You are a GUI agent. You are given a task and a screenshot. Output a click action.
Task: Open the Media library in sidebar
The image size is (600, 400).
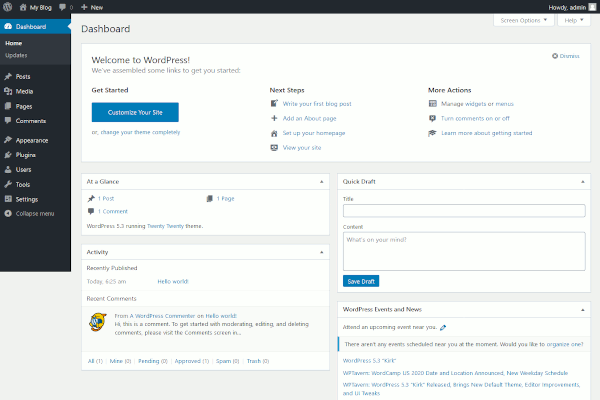[24, 91]
